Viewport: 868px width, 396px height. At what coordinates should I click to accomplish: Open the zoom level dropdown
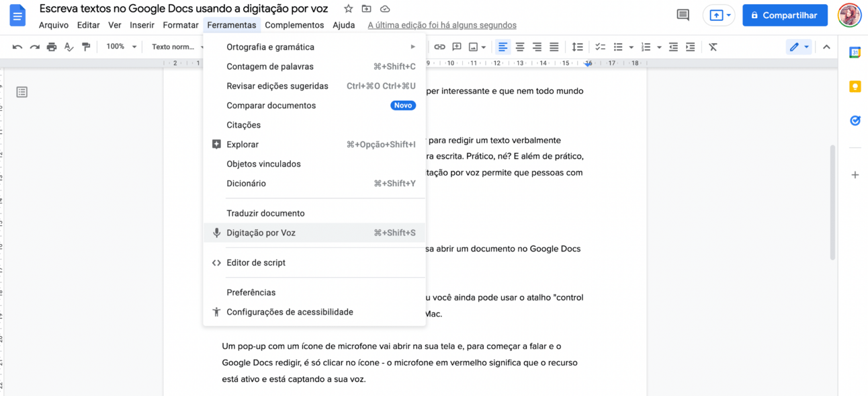(121, 47)
